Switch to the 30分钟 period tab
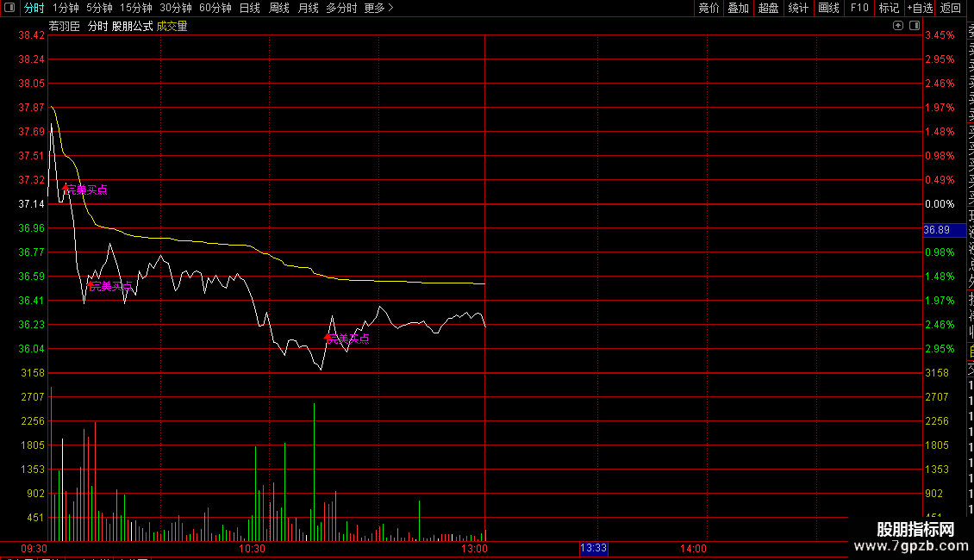The image size is (974, 560). (176, 8)
